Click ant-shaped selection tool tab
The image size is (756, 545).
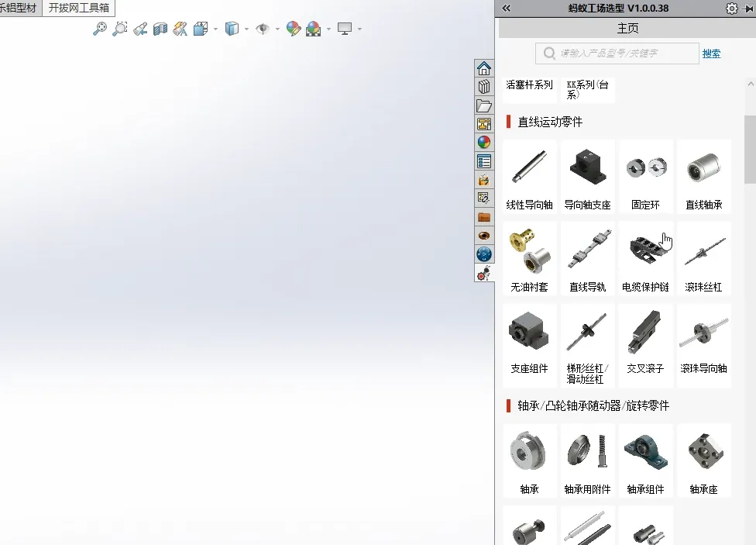point(484,273)
